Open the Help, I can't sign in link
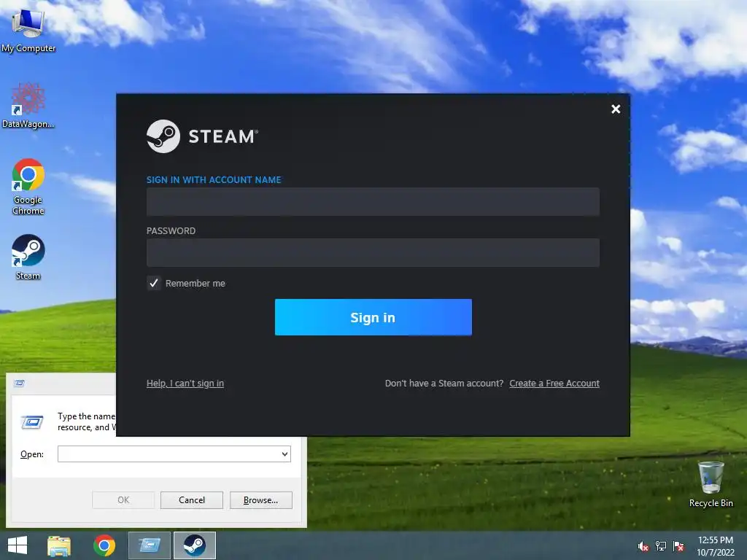The width and height of the screenshot is (747, 560). [185, 384]
